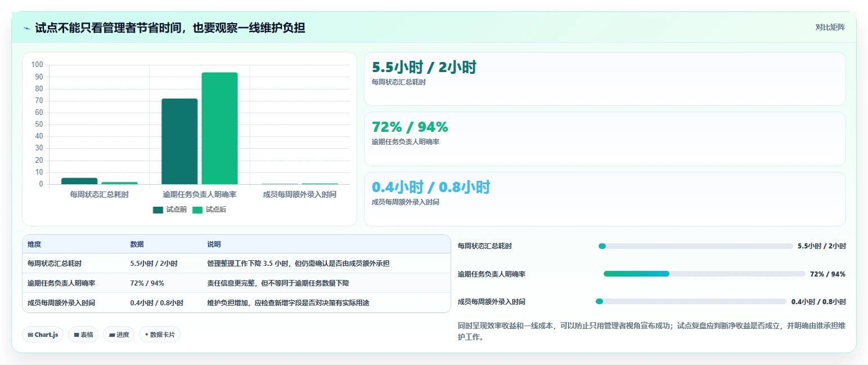
Task: Click the 0.4小时 / 0.8小时 table data cell
Action: (157, 303)
